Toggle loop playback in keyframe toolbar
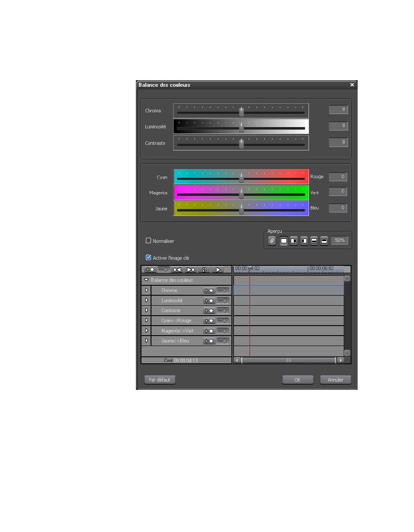The height and width of the screenshot is (532, 414). pos(204,269)
